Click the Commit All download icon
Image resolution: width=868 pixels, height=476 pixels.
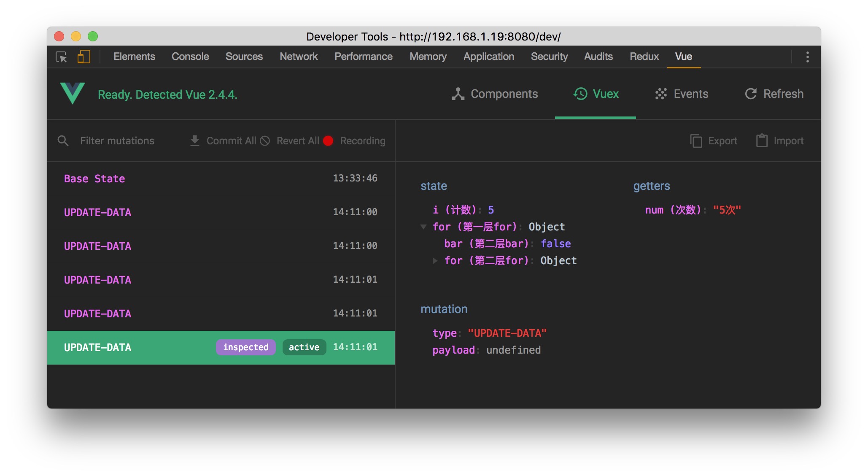pyautogui.click(x=194, y=141)
